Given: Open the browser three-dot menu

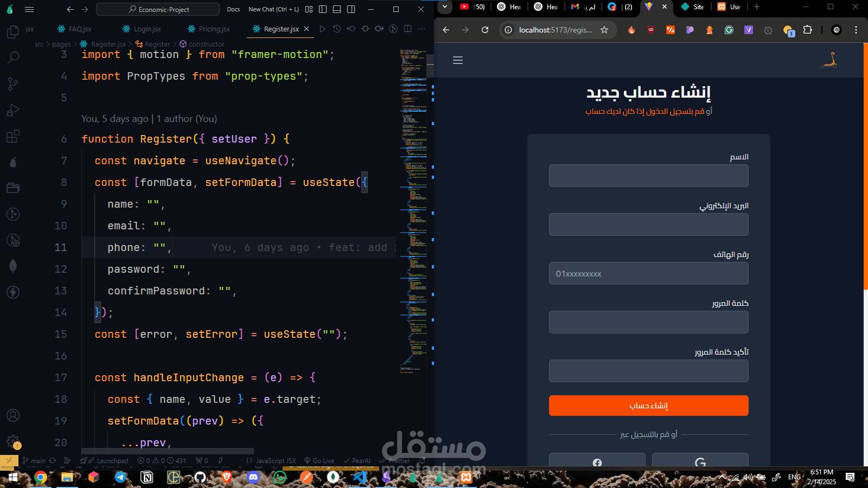Looking at the screenshot, I should tap(856, 30).
